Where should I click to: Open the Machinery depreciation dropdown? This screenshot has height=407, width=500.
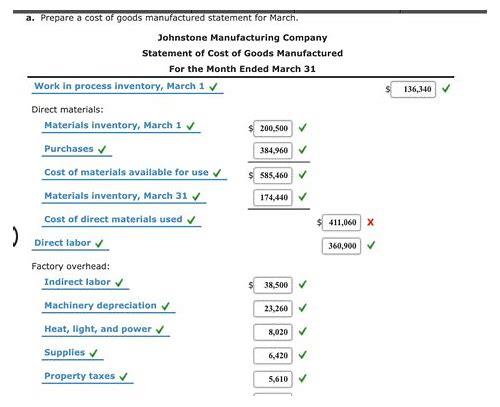[x=108, y=306]
